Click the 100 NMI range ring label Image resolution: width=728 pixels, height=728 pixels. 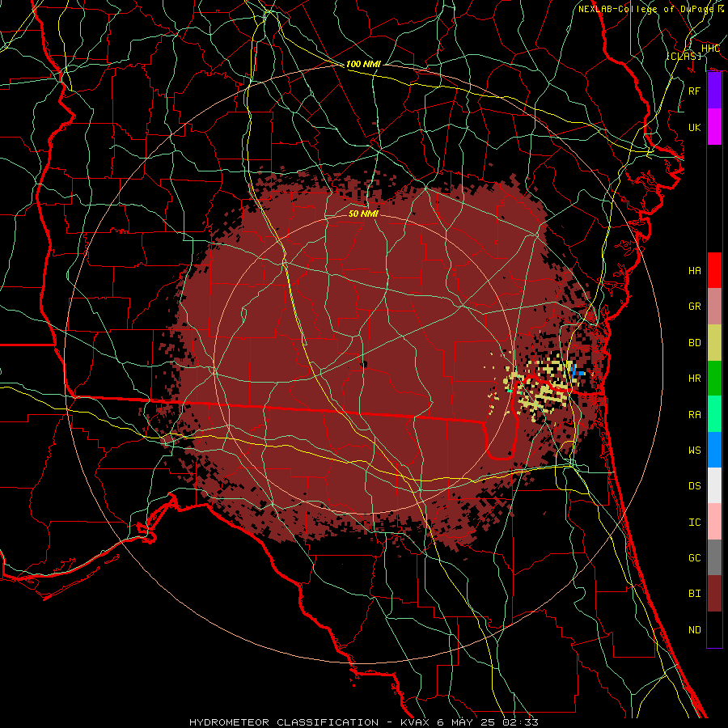[x=363, y=64]
